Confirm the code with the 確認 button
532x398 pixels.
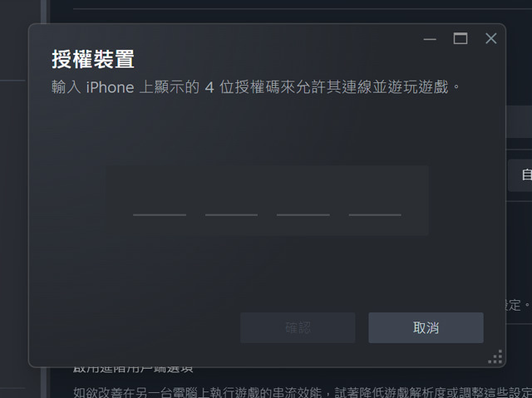tap(298, 328)
